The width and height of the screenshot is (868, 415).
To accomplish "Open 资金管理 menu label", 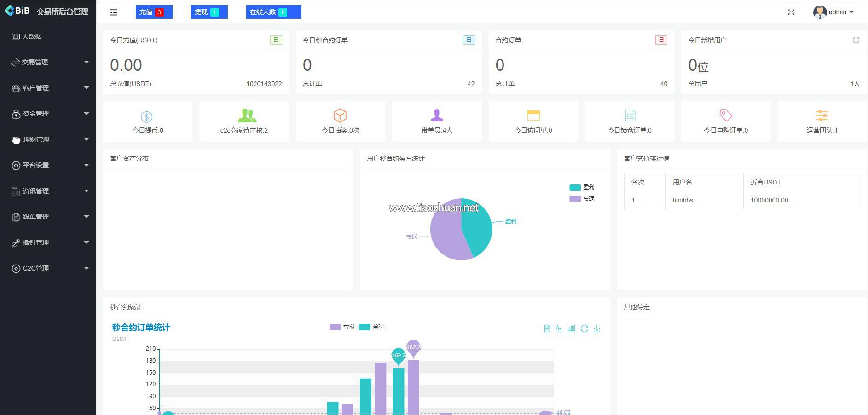I will point(36,114).
